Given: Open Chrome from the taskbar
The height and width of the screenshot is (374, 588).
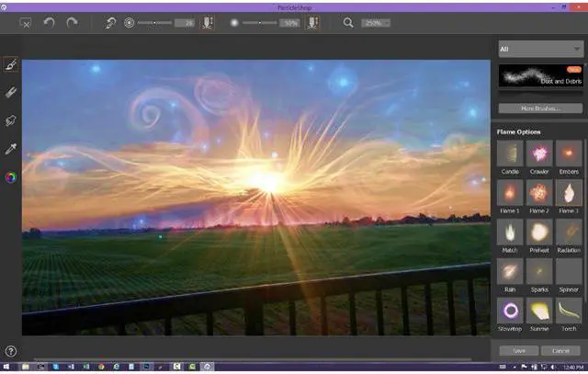Looking at the screenshot, I should coord(101,367).
